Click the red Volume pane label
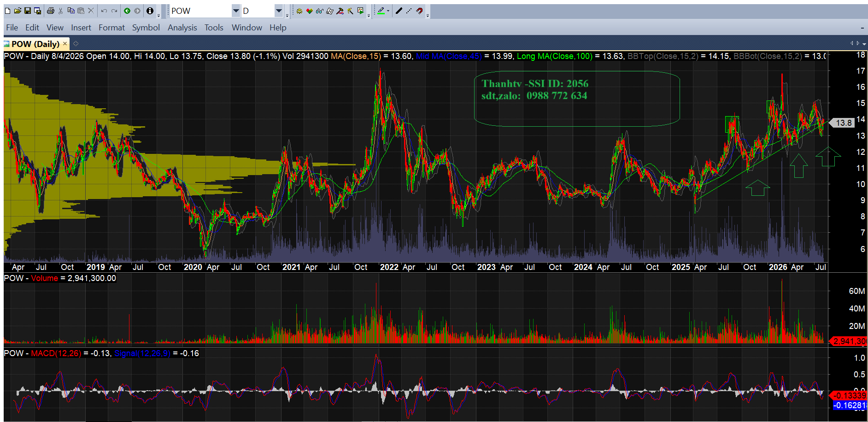This screenshot has height=422, width=868. (x=45, y=278)
